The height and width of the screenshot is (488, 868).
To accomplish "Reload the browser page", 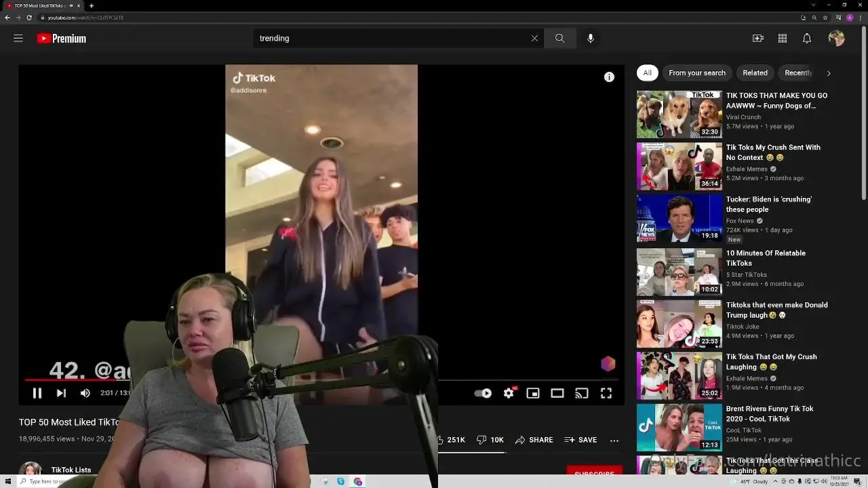I will 29,18.
